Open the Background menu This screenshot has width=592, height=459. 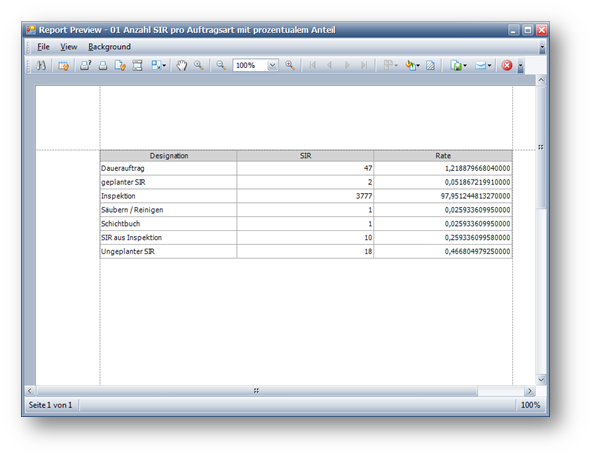click(x=109, y=47)
